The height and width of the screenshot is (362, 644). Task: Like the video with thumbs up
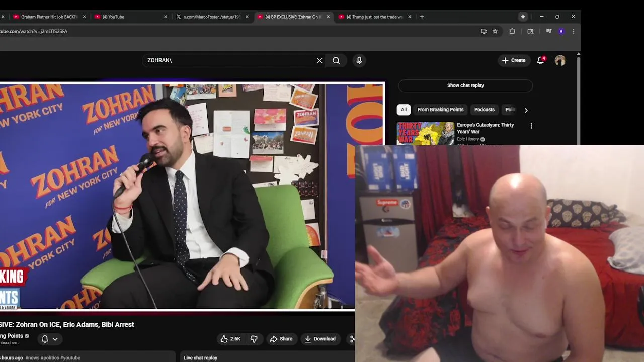click(x=230, y=339)
